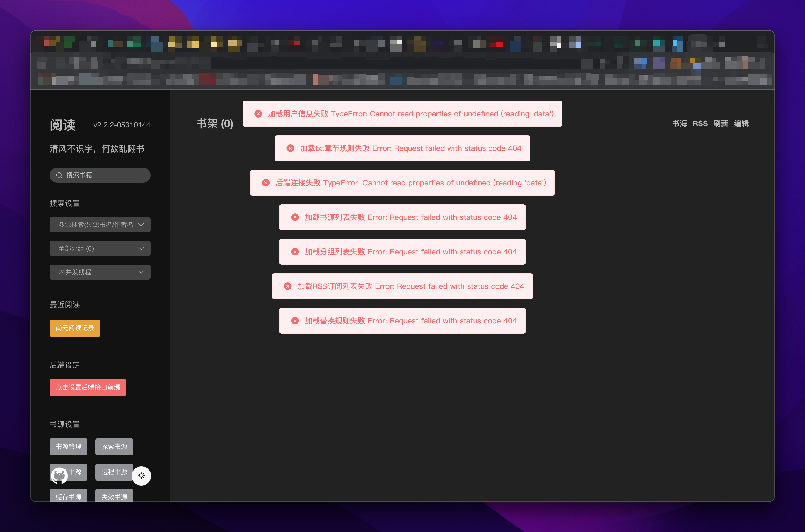Click the magnifier icon in the search box

pos(59,175)
